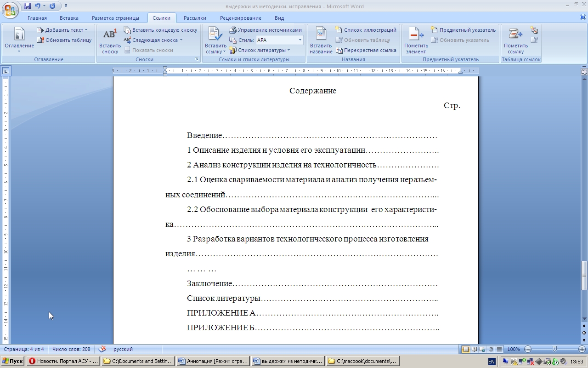Switch to Главная tab
Image resolution: width=588 pixels, height=368 pixels.
pos(37,18)
